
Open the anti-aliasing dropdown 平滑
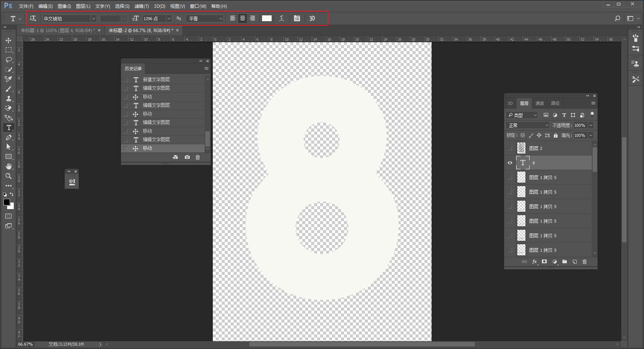point(205,18)
